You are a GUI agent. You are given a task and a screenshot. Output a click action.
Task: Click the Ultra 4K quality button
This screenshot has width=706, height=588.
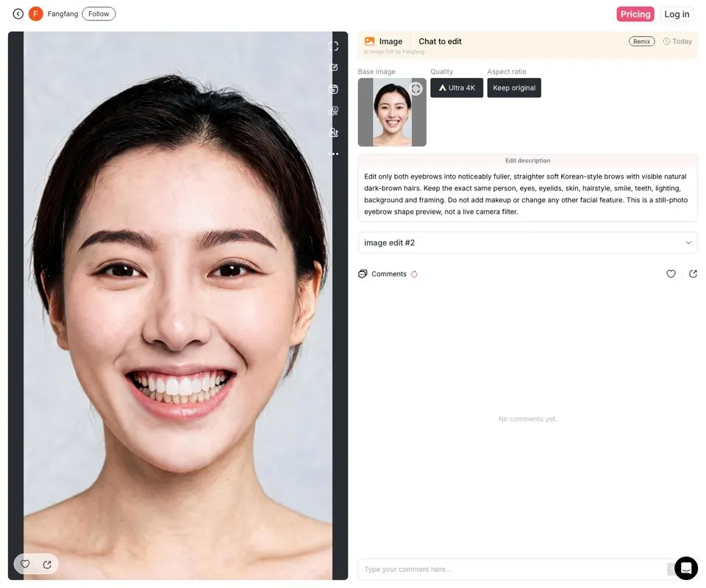457,87
